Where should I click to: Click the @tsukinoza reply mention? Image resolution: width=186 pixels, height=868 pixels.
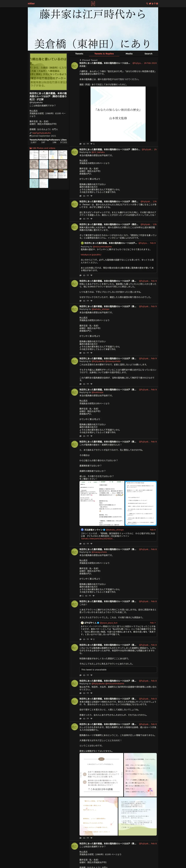pyautogui.click(x=97, y=392)
